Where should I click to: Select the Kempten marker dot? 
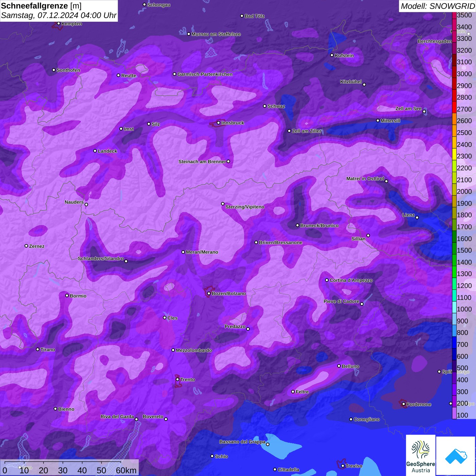(x=58, y=23)
